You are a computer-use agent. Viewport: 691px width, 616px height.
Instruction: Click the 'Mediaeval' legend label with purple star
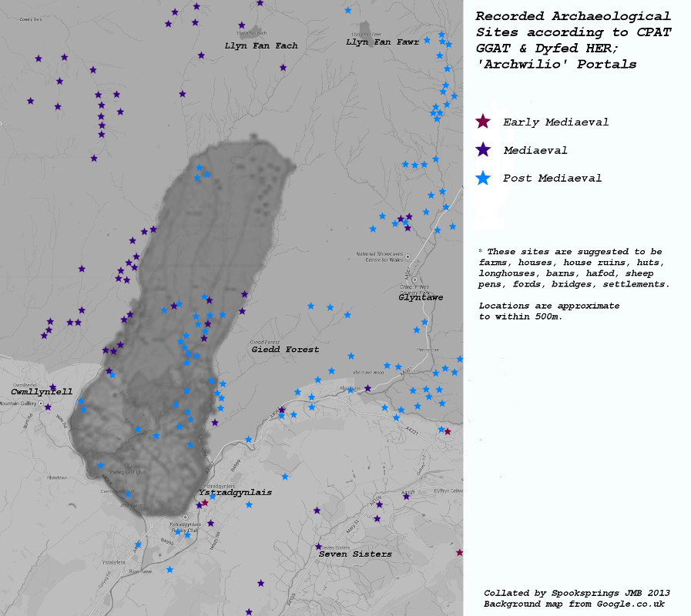tap(535, 150)
